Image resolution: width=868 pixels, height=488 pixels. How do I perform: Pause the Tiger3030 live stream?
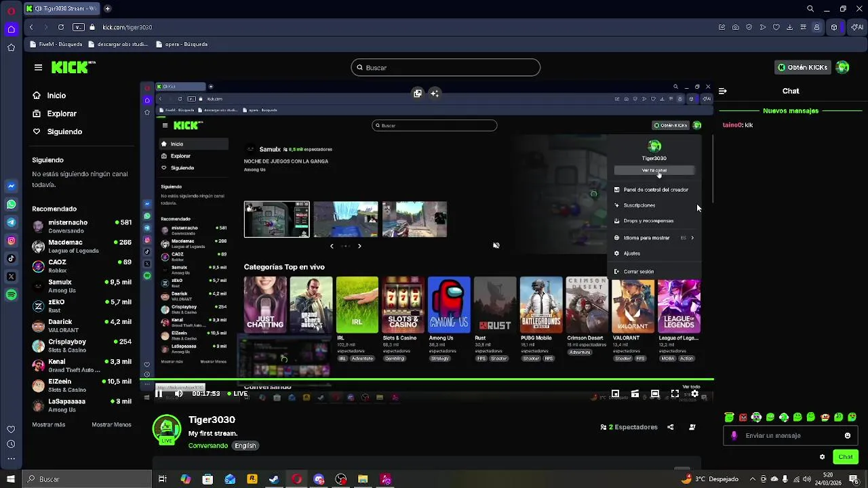click(159, 393)
